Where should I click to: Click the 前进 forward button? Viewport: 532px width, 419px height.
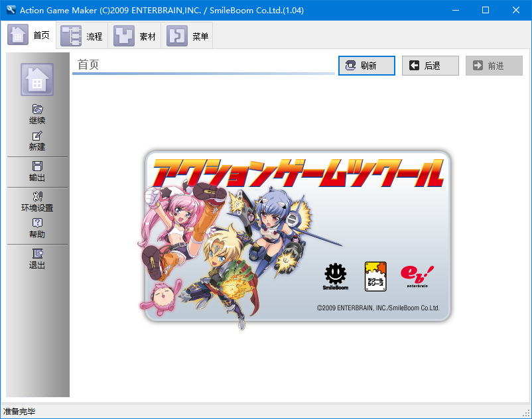[x=494, y=66]
